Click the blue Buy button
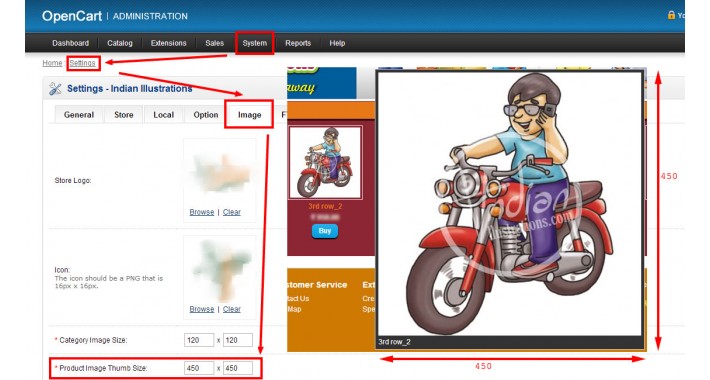The image size is (710, 380). (x=325, y=231)
